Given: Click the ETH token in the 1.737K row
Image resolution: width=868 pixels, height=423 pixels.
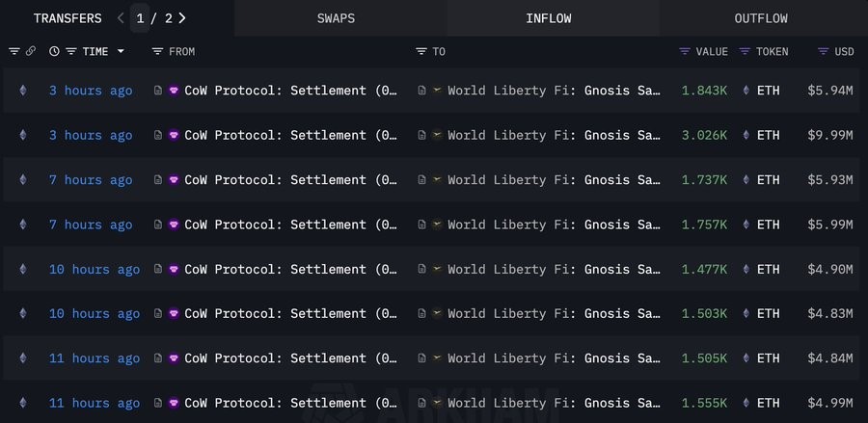Looking at the screenshot, I should (768, 180).
